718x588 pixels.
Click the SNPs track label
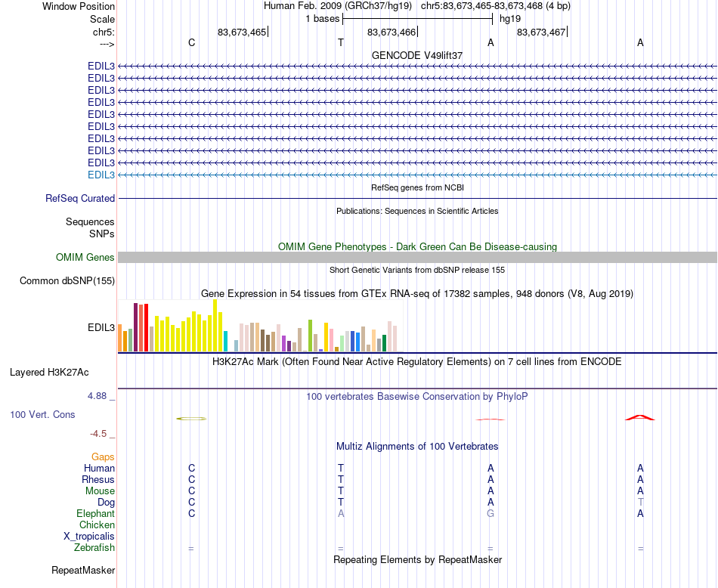click(x=102, y=234)
